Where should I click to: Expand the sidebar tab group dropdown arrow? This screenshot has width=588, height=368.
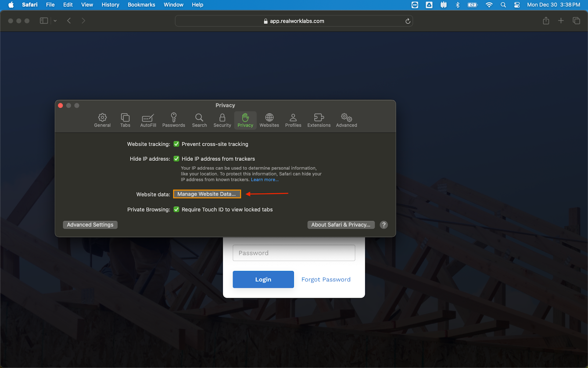tap(55, 21)
